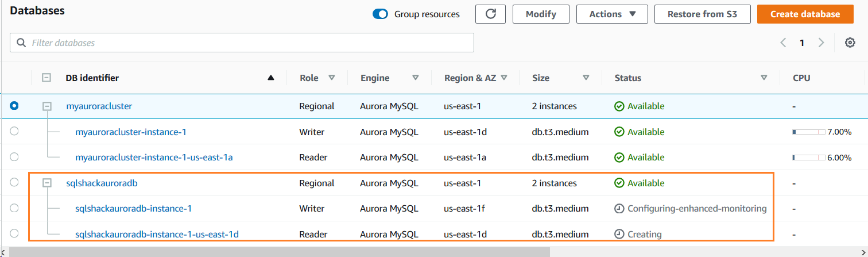Collapse all groups in header
The width and height of the screenshot is (868, 257).
[48, 78]
